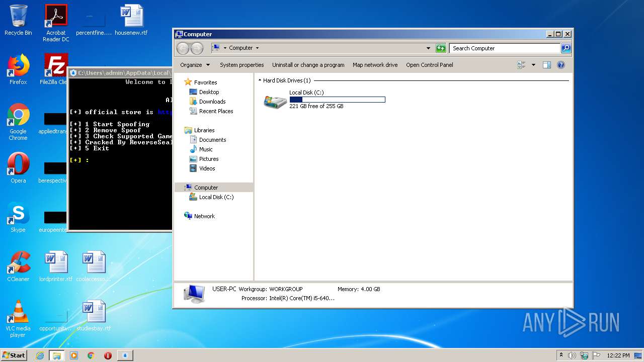Open the housenew.rtf desktop file
This screenshot has height=362, width=644.
click(x=131, y=20)
